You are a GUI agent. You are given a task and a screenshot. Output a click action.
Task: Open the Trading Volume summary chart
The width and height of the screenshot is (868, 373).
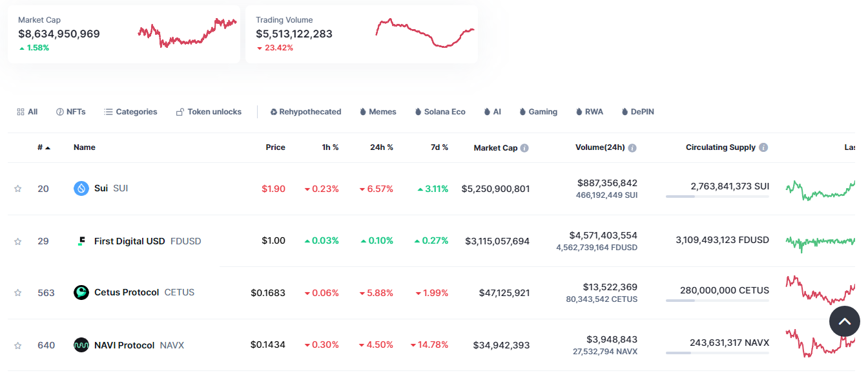coord(425,33)
